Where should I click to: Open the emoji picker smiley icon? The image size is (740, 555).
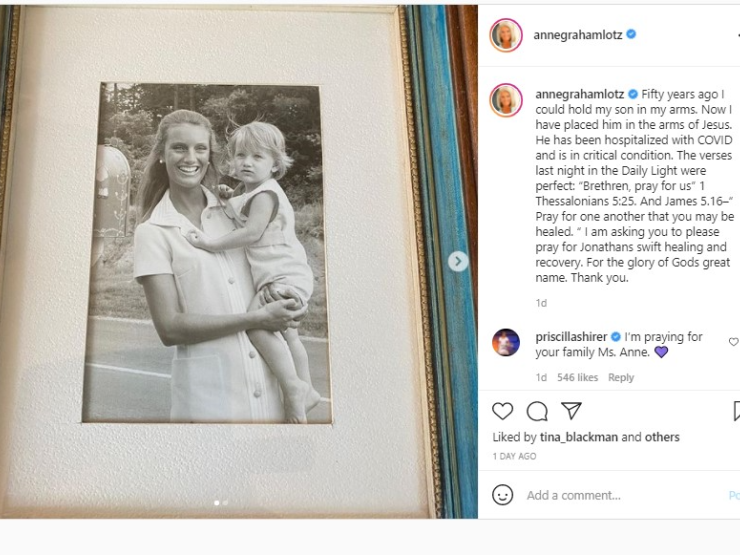(503, 495)
